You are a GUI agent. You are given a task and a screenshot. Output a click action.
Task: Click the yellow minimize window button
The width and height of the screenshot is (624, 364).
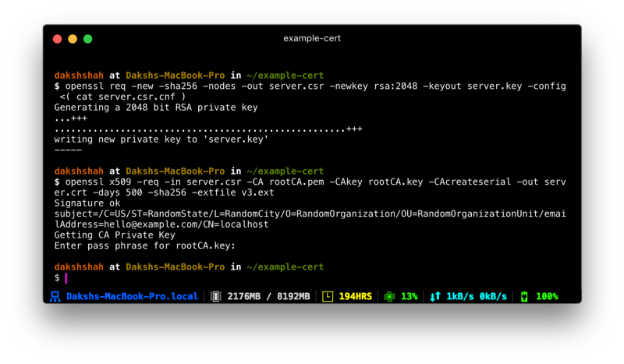tap(73, 39)
